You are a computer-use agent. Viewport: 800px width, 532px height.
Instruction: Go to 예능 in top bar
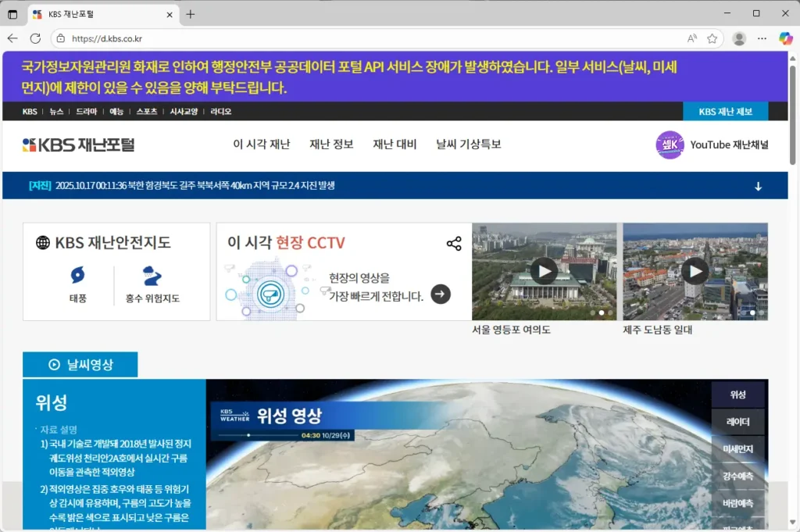116,111
